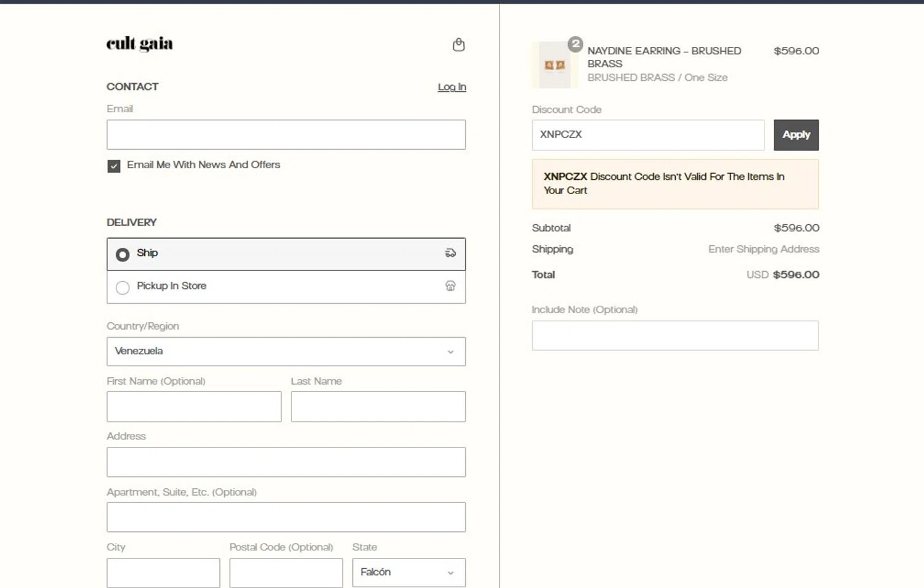Open the shopping bag cart icon

click(458, 44)
